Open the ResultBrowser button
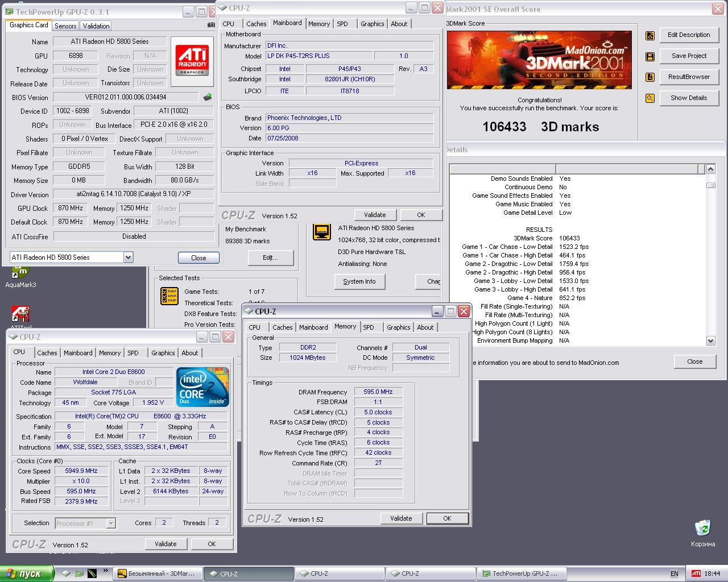This screenshot has height=582, width=728. tap(689, 77)
